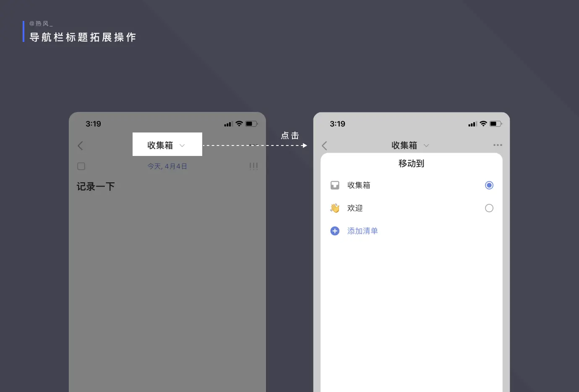Image resolution: width=579 pixels, height=392 pixels.
Task: Go back using right phone's back arrow
Action: coord(324,145)
